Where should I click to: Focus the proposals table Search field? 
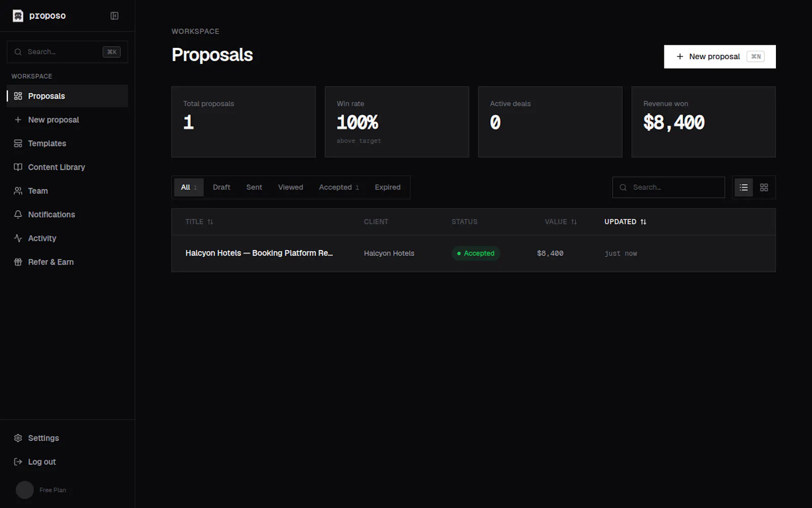pos(668,187)
